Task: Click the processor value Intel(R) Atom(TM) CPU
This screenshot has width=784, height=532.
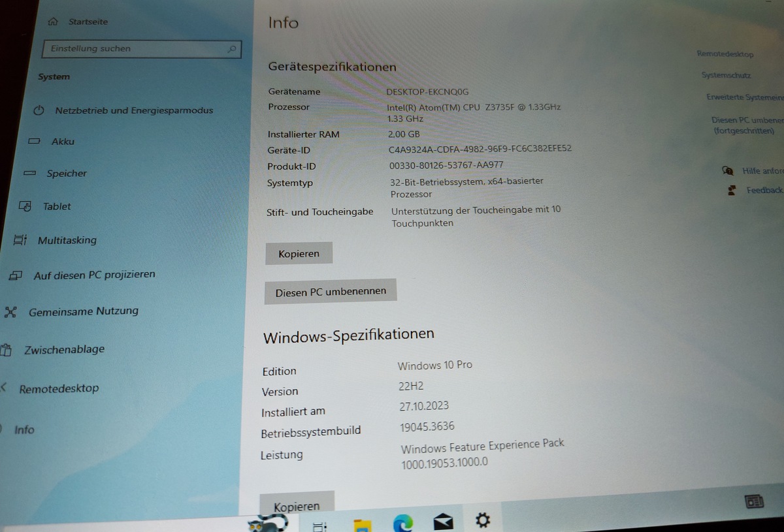Action: pos(474,112)
